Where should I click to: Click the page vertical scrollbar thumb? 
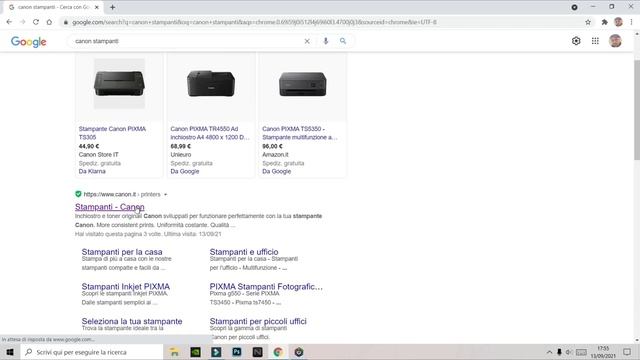(637, 110)
